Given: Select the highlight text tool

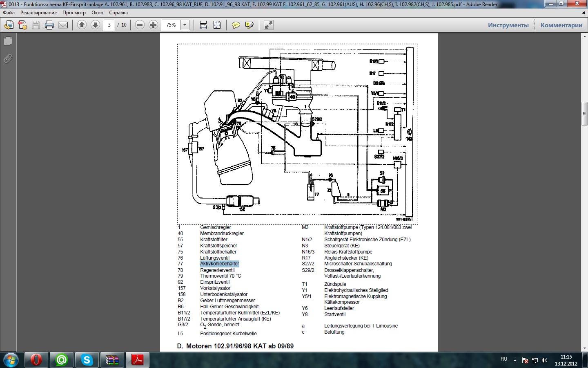Looking at the screenshot, I should [249, 25].
